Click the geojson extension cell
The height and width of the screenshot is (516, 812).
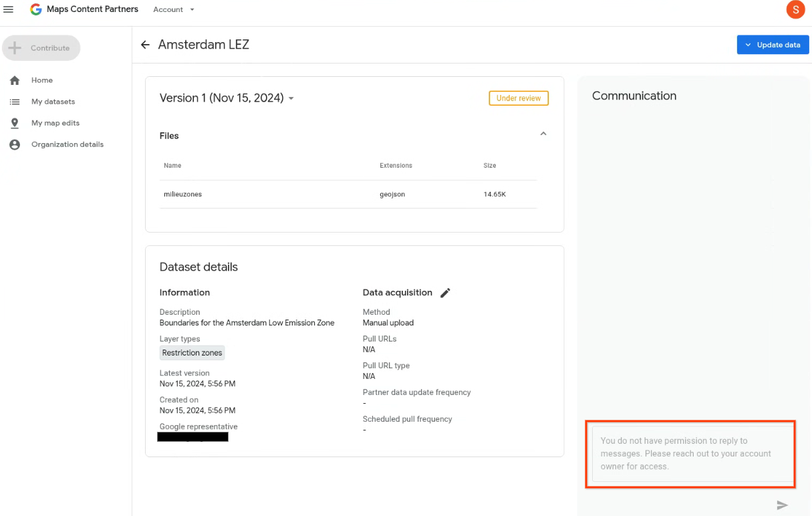[x=392, y=194]
